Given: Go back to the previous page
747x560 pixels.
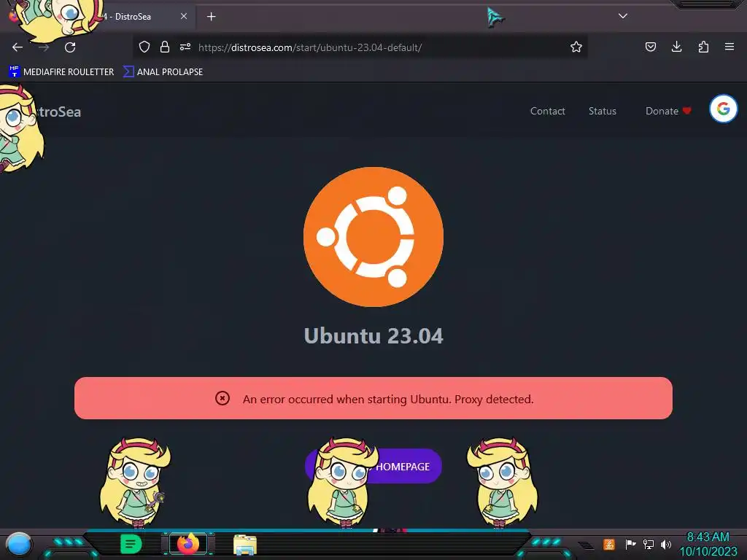Looking at the screenshot, I should click(18, 47).
